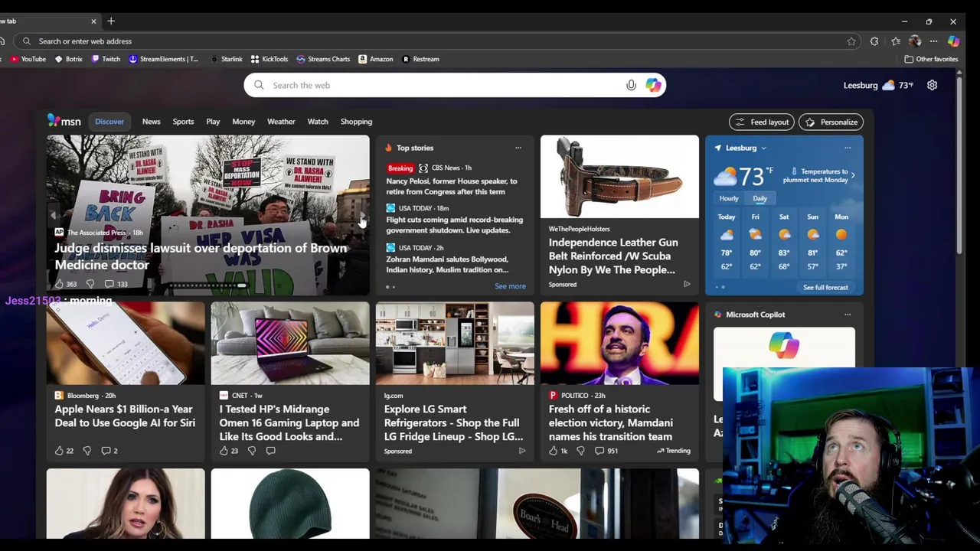The image size is (980, 551).
Task: Switch weather card to Hourly view
Action: 729,198
